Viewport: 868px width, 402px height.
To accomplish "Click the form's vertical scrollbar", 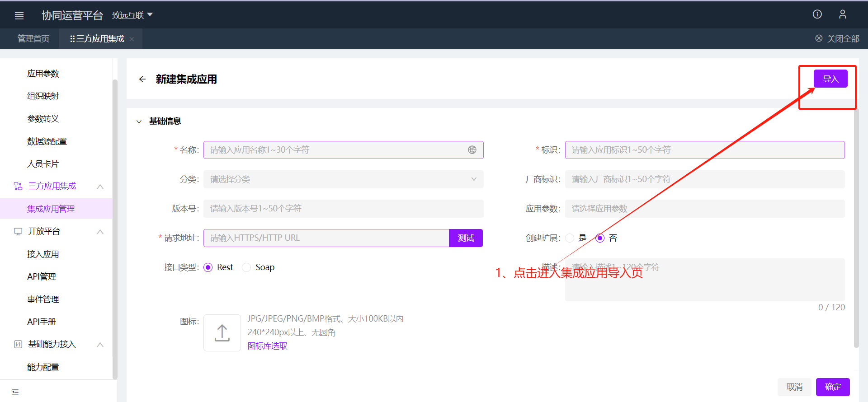I will click(x=856, y=228).
